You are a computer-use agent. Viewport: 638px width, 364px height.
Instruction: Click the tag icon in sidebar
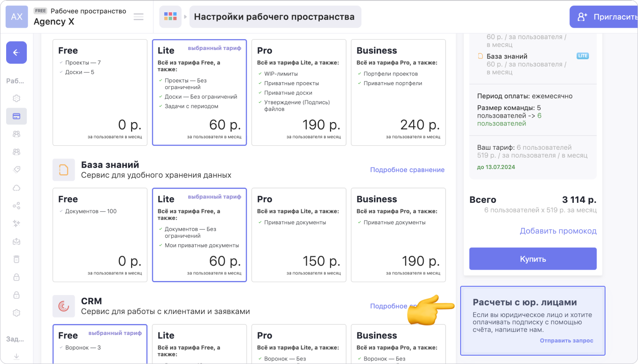pos(16,170)
